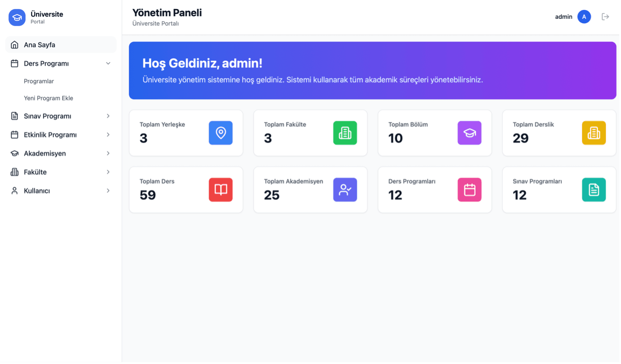This screenshot has width=621, height=364.
Task: Click the Toplam Akademisyen person icon
Action: pos(345,189)
